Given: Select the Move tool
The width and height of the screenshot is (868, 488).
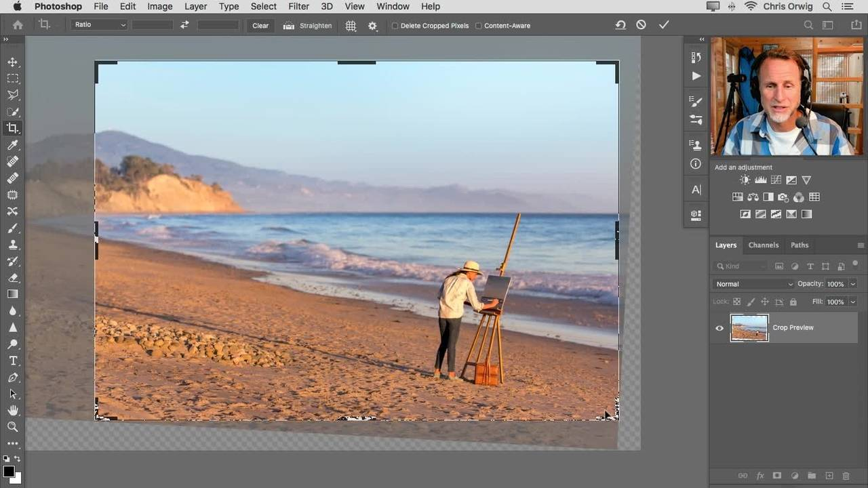Looking at the screenshot, I should tap(12, 62).
